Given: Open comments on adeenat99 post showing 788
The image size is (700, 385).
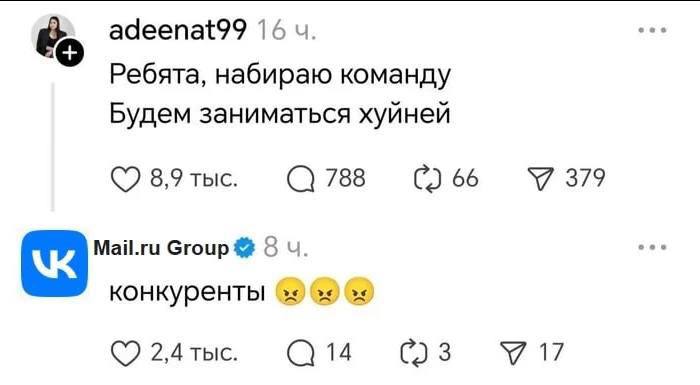Looking at the screenshot, I should [x=301, y=179].
